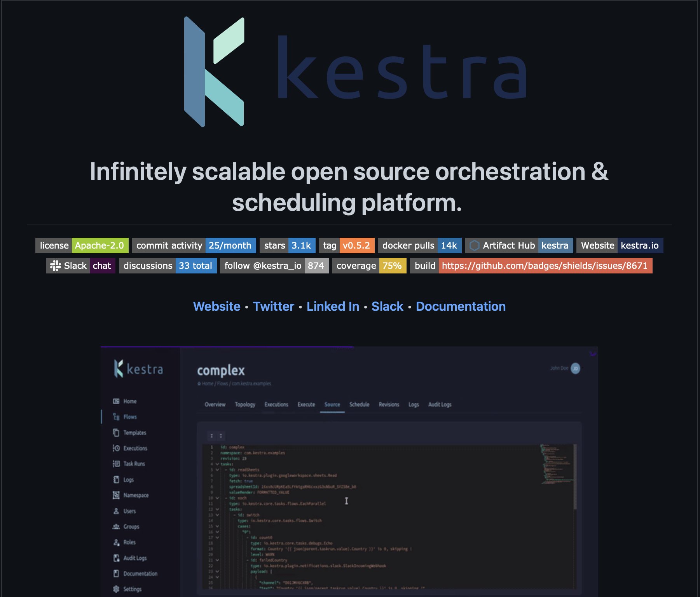The image size is (700, 597).
Task: Open the Executions tab
Action: (x=276, y=404)
